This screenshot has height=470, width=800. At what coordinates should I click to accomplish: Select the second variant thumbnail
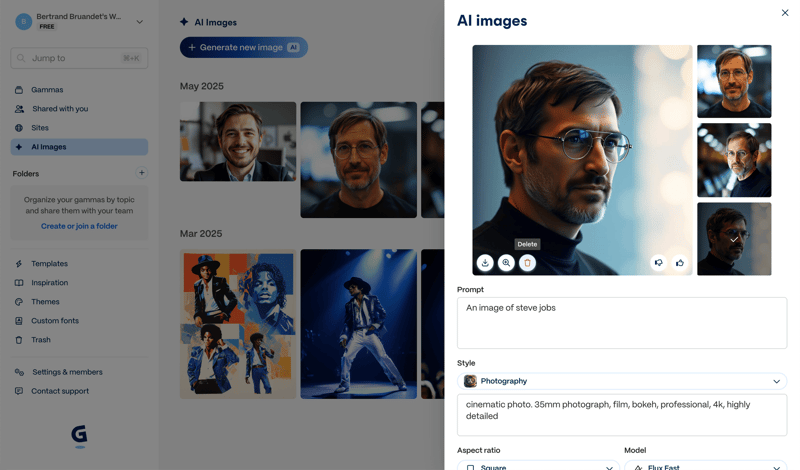coord(734,160)
